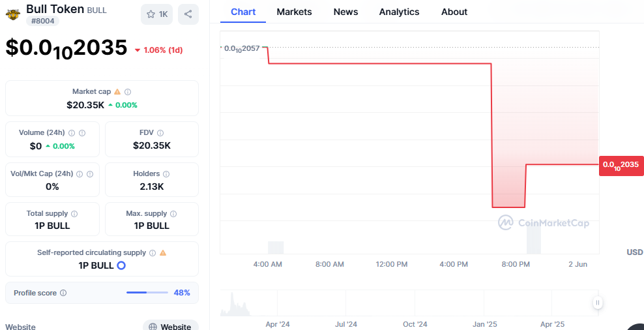
Task: Switch to the Chart tab
Action: 243,12
